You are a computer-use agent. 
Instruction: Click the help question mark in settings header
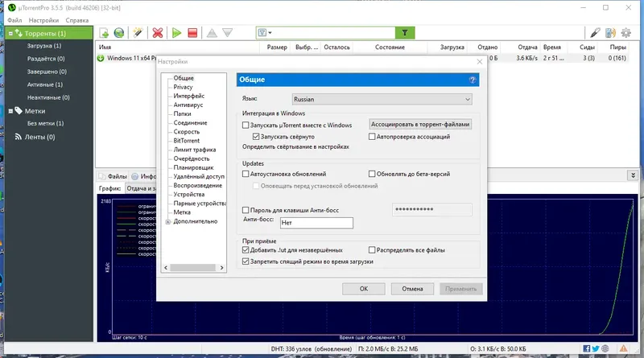click(x=473, y=80)
